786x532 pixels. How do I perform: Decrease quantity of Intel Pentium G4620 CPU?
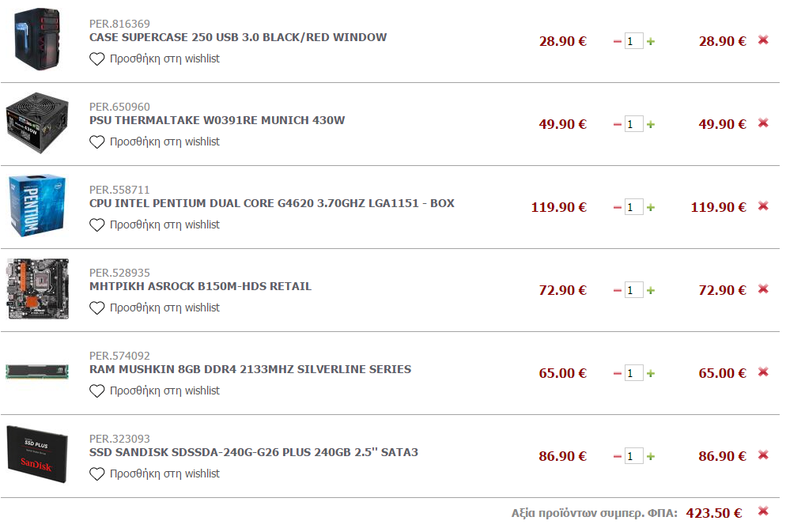618,207
